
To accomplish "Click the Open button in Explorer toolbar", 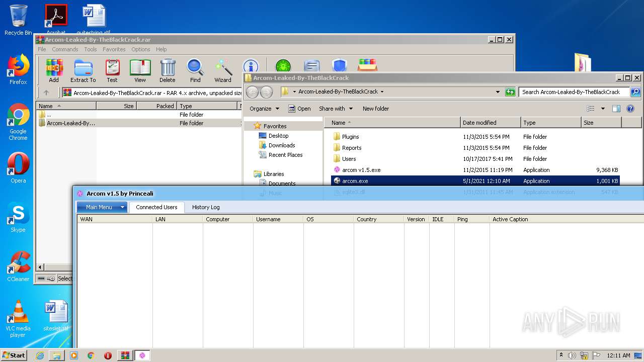I will click(299, 109).
